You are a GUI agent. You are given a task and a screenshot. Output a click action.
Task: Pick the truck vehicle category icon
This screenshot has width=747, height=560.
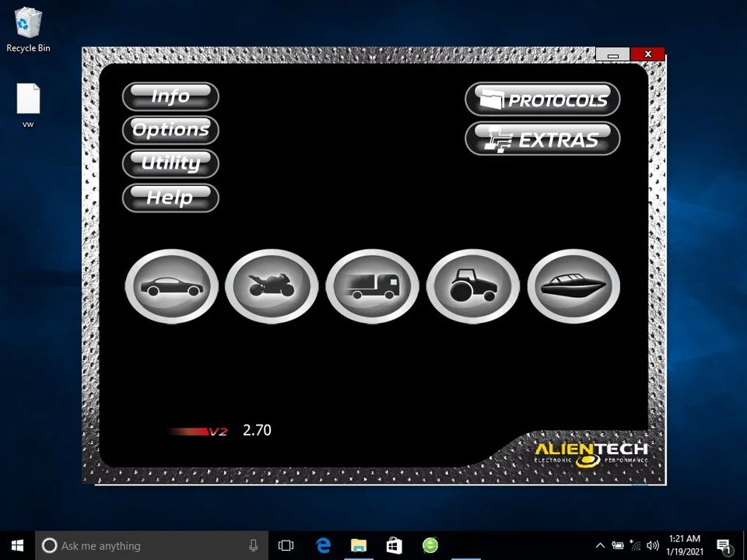pos(372,286)
